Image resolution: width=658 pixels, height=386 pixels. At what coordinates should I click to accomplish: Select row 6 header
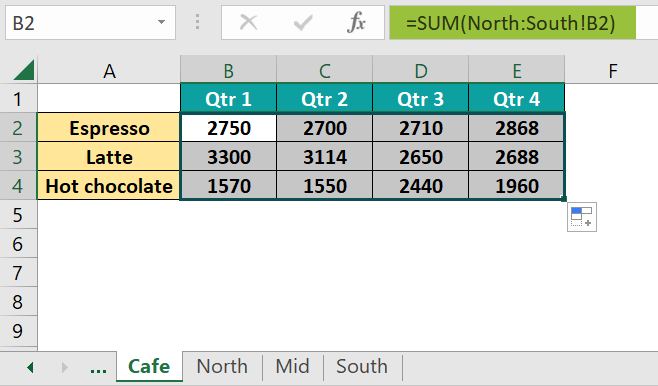click(x=18, y=243)
